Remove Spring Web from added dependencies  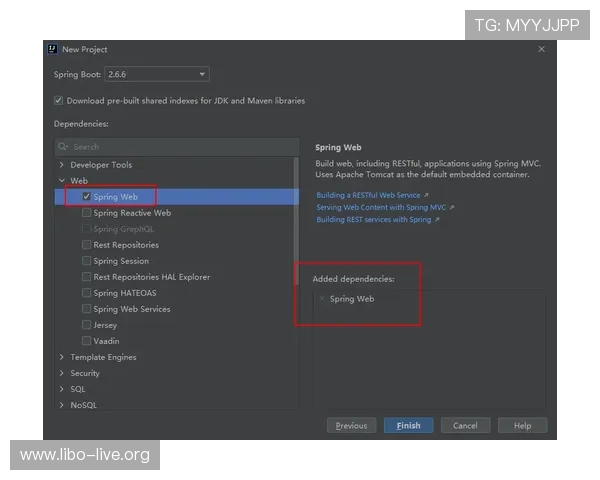tap(321, 299)
